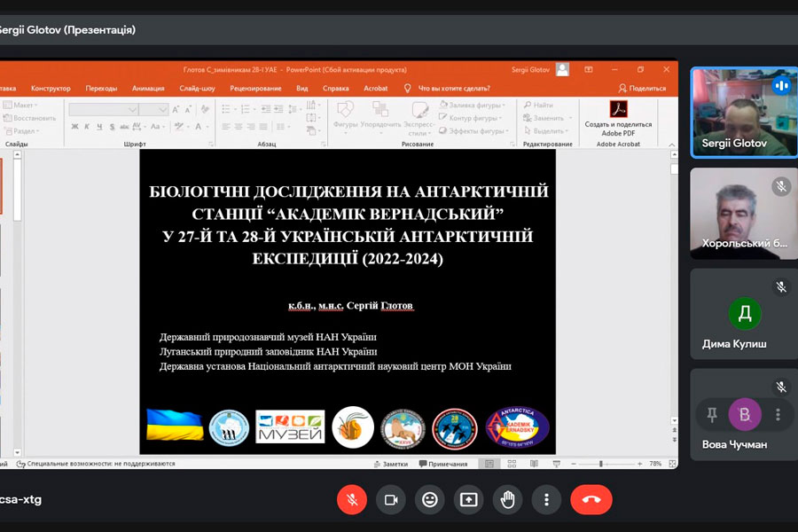Click the decrease list level icon
Screen dimensions: 798x532
click(x=266, y=109)
